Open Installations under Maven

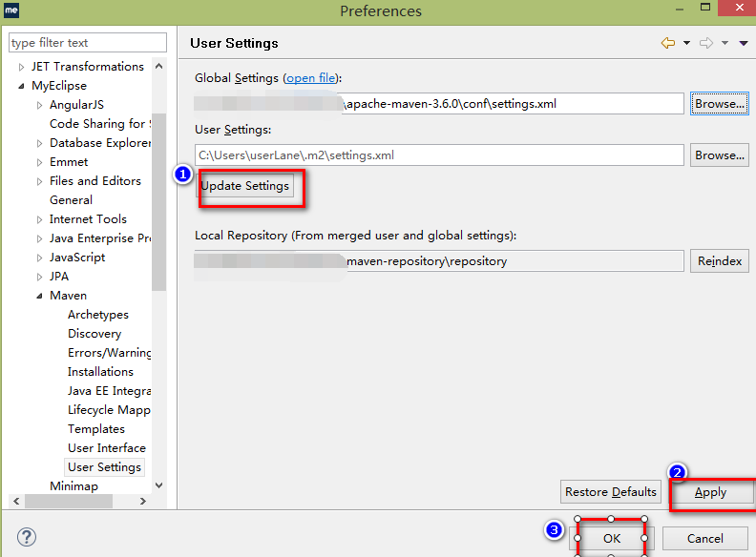click(100, 372)
